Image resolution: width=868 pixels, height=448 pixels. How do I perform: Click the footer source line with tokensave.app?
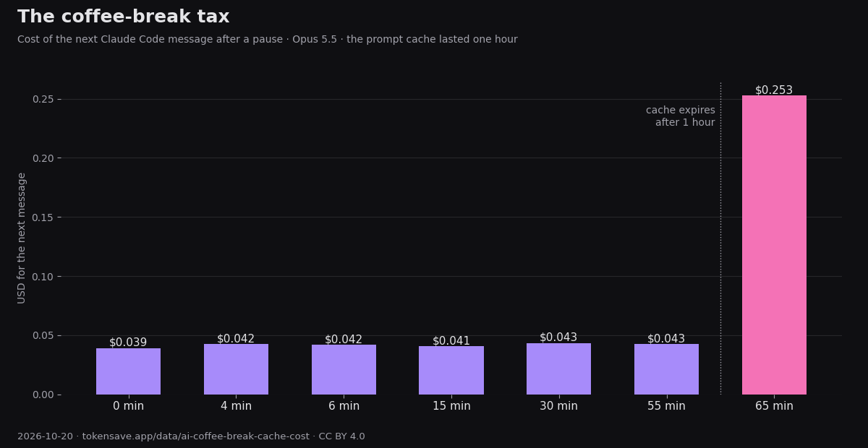tap(191, 436)
